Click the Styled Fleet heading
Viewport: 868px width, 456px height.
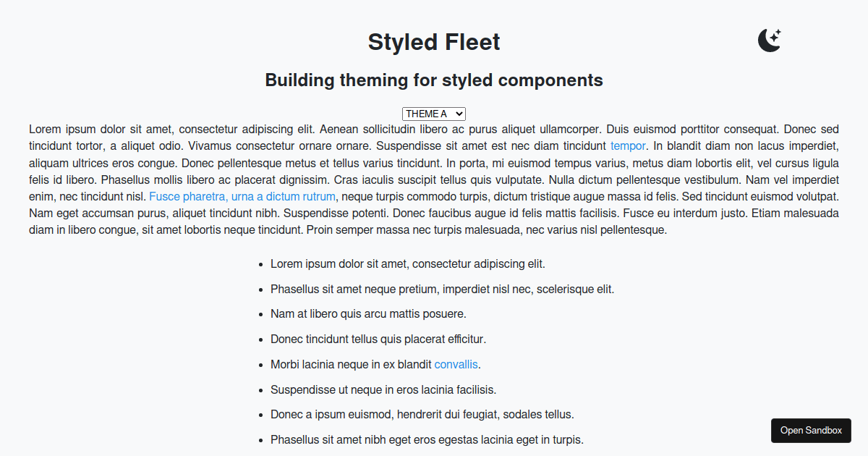[x=433, y=42]
